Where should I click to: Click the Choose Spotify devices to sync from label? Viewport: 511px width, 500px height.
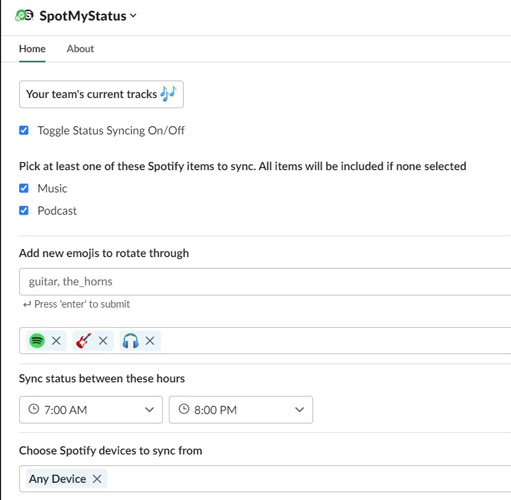pos(110,450)
